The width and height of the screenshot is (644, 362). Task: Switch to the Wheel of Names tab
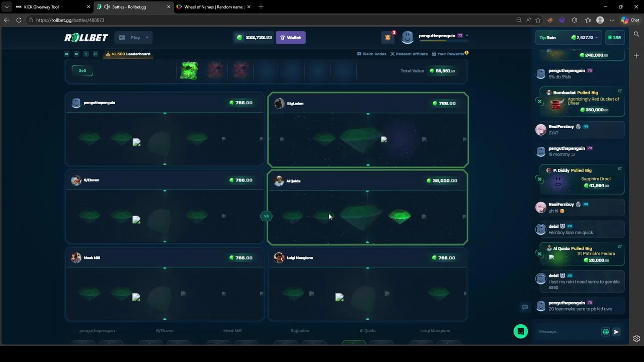(x=213, y=7)
